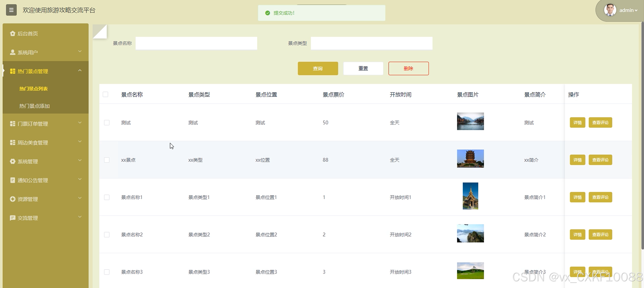Click the plus-circle icon beside 资源管理
The height and width of the screenshot is (288, 644).
coord(13,199)
